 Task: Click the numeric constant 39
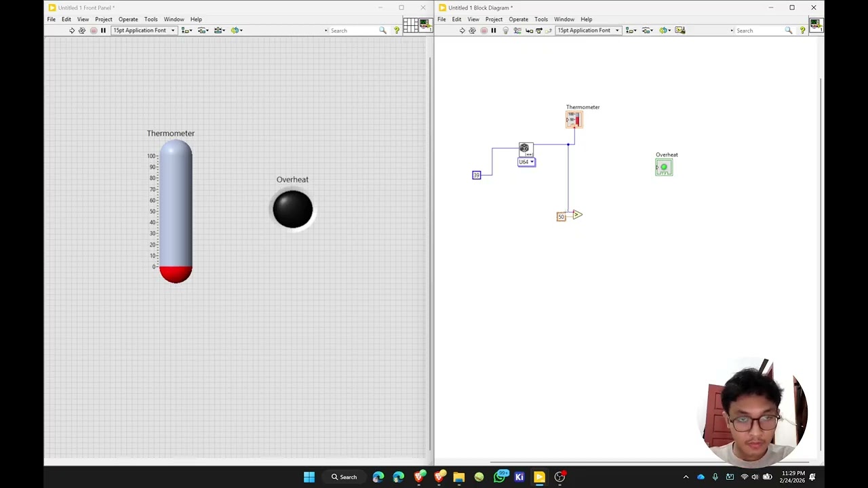(x=477, y=175)
